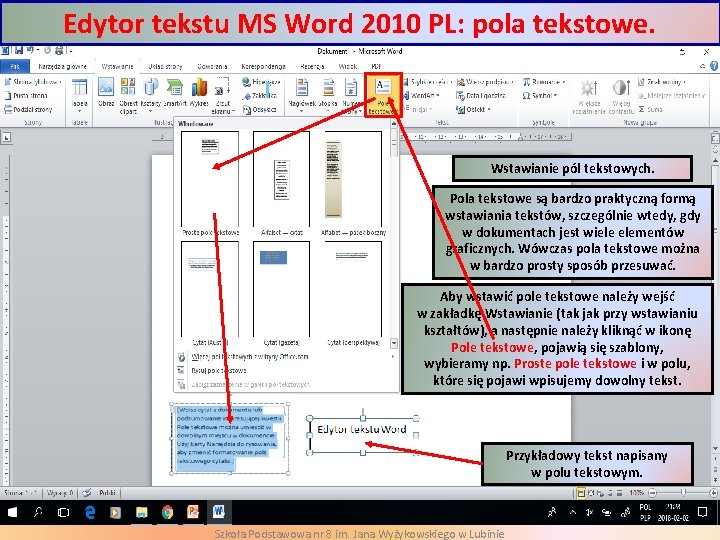The image size is (720, 540).
Task: Select the Wstawianie ribbon tab
Action: coord(118,67)
